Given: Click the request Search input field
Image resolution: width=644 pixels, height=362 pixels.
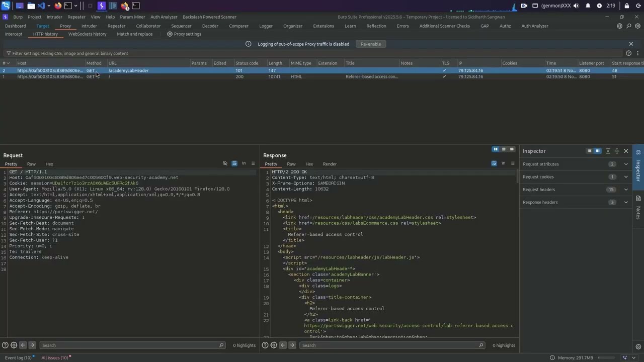Looking at the screenshot, I should (x=132, y=345).
